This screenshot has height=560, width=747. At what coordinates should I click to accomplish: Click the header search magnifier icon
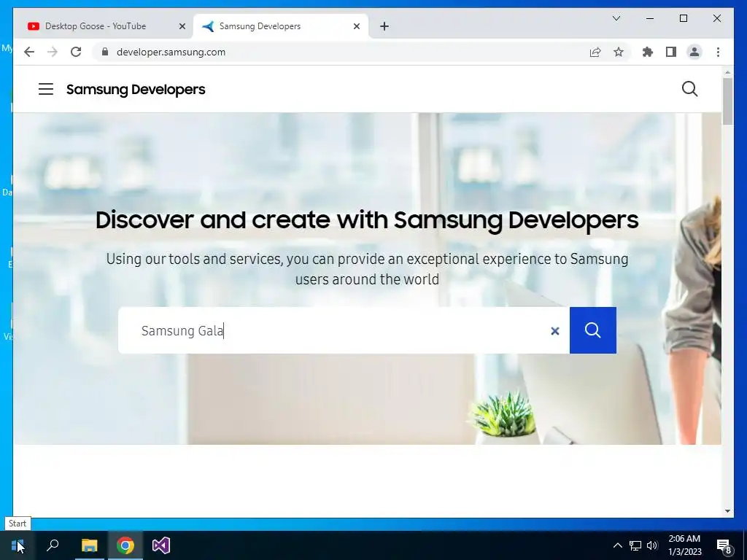(x=689, y=89)
